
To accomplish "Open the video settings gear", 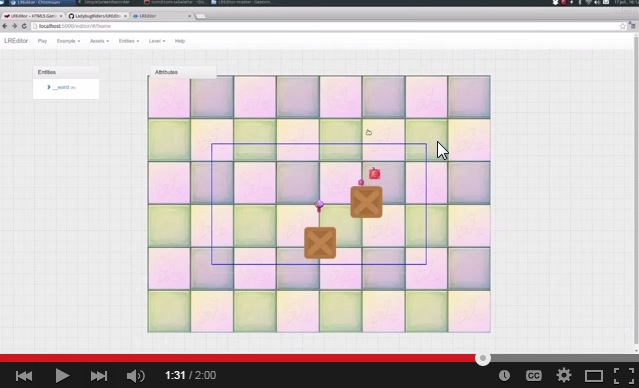I will pos(564,375).
